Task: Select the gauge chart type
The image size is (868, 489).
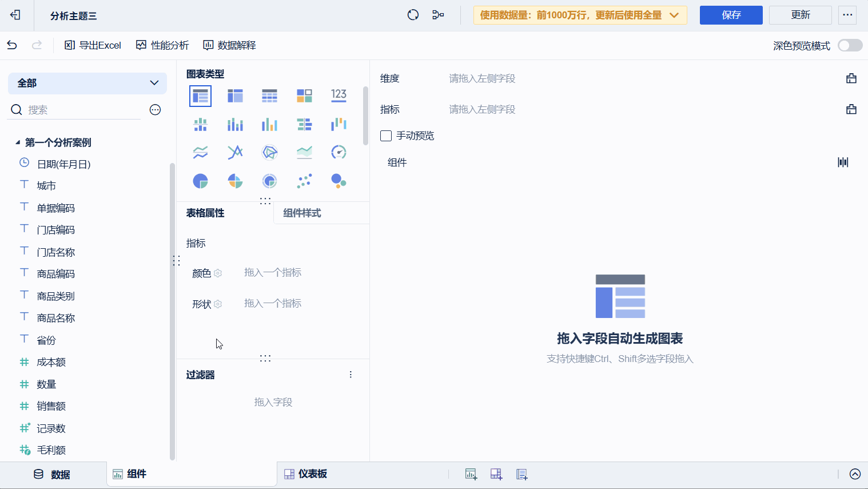Action: [339, 152]
